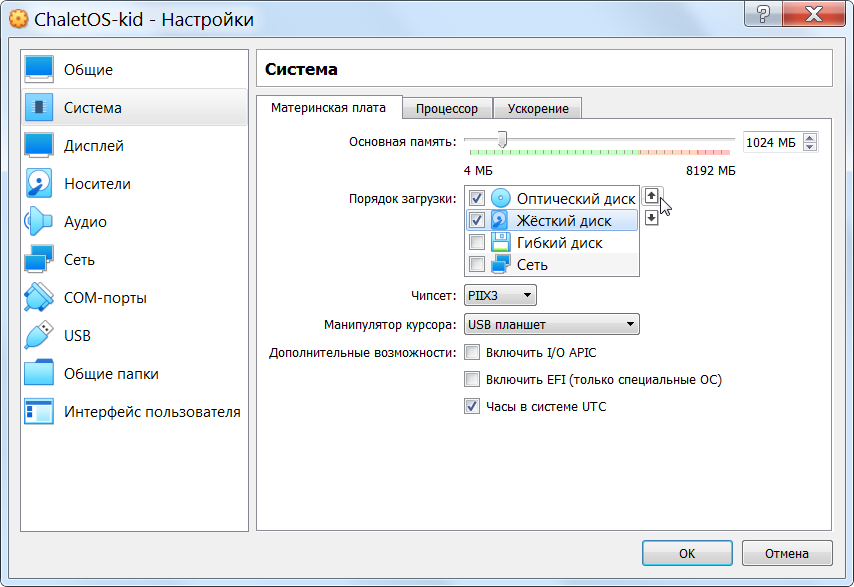
Task: Open the COM-порты settings category
Action: tap(135, 297)
